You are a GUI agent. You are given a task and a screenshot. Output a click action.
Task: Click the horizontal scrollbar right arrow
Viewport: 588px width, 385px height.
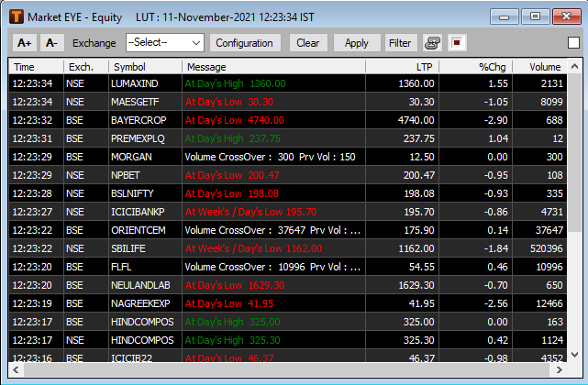[x=560, y=370]
